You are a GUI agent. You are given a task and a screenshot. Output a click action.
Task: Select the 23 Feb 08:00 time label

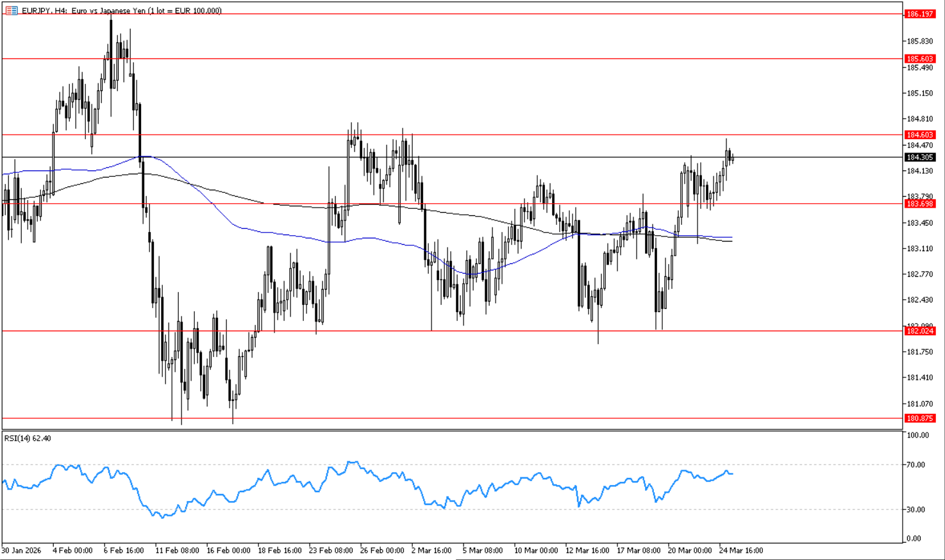coord(330,550)
